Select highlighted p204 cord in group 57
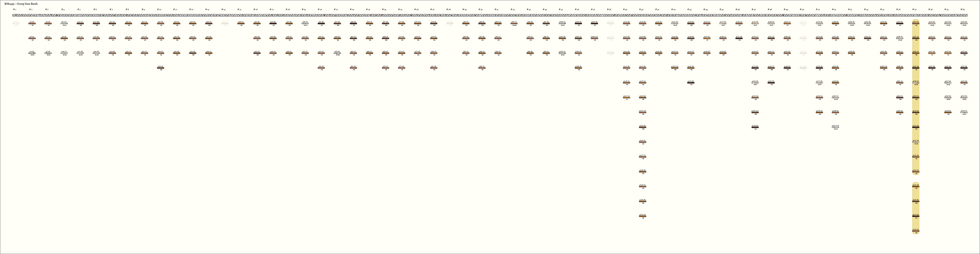The image size is (980, 254). pos(915,23)
